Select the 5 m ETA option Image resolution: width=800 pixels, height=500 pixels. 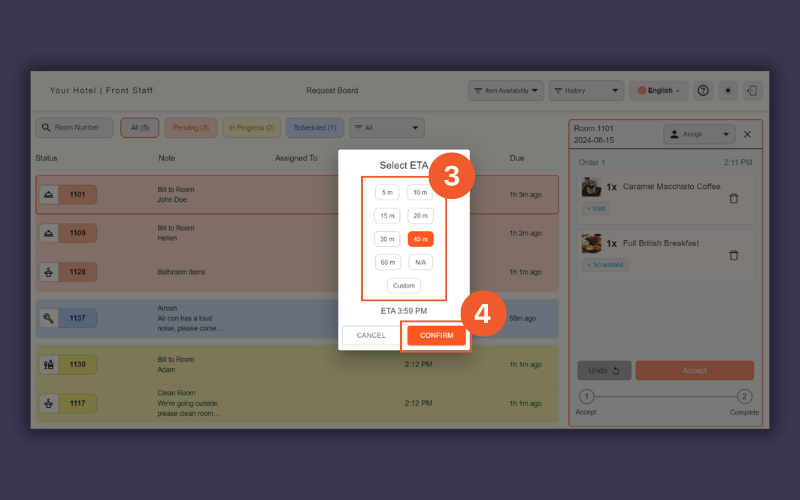(387, 192)
